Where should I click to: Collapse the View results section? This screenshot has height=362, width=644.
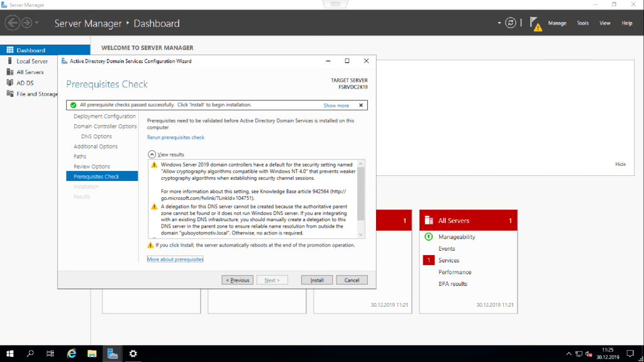[152, 154]
